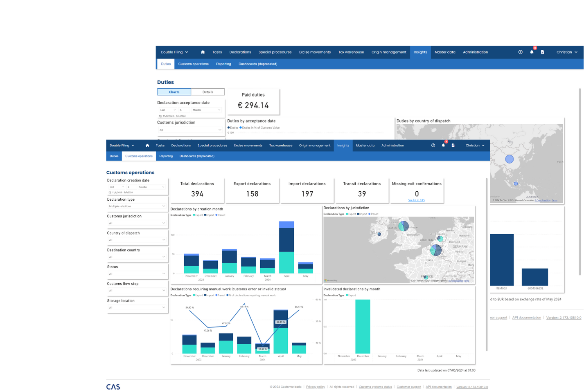Open notifications bell in the Customs operations window

click(443, 146)
